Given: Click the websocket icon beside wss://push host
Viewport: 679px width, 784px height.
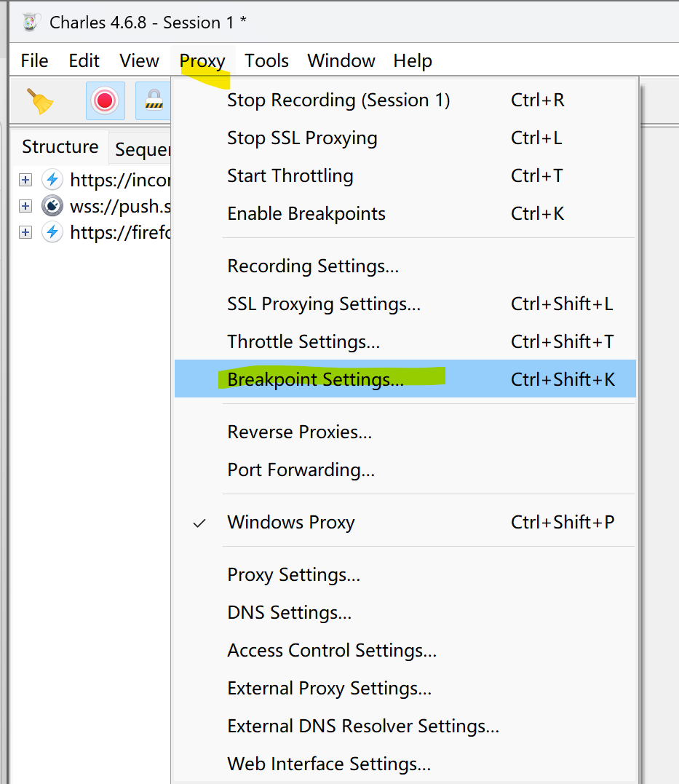Looking at the screenshot, I should coord(52,206).
